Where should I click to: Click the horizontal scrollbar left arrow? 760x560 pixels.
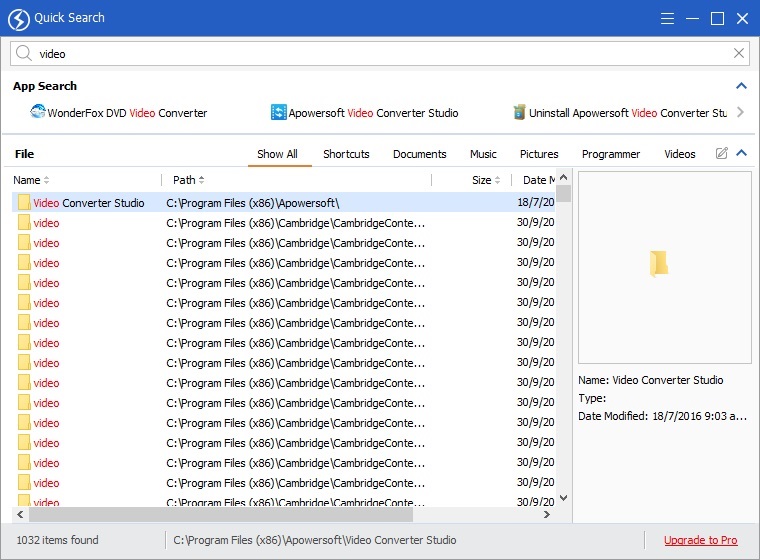[20, 514]
